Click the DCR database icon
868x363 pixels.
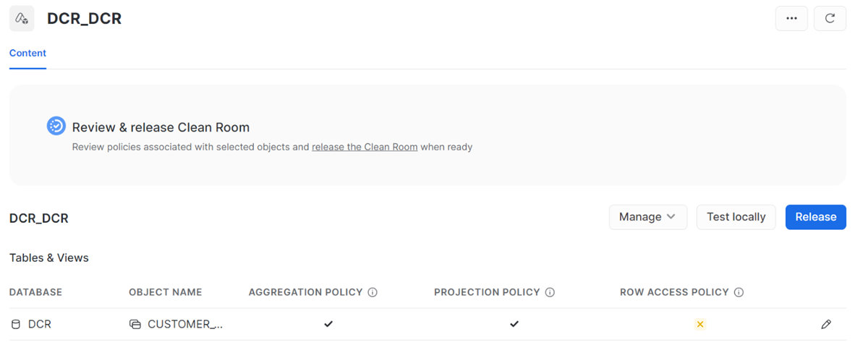pos(16,325)
